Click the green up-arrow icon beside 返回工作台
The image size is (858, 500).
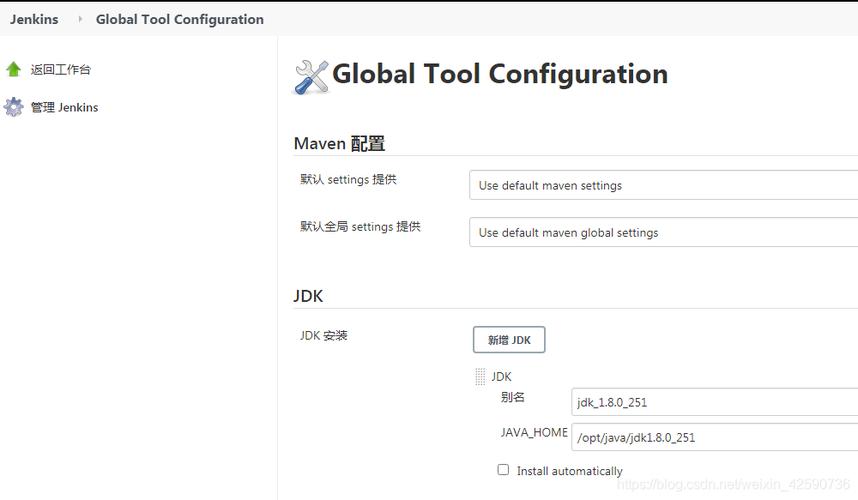click(x=13, y=69)
